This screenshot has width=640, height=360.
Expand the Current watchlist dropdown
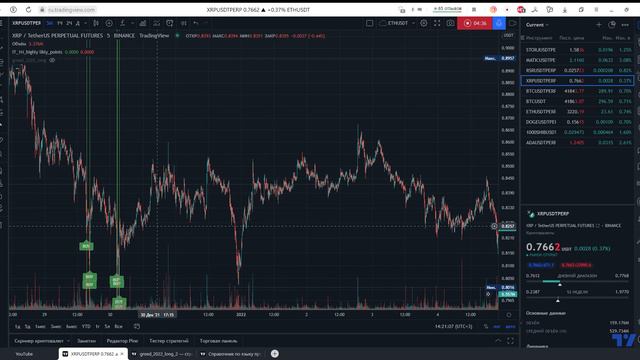point(537,25)
